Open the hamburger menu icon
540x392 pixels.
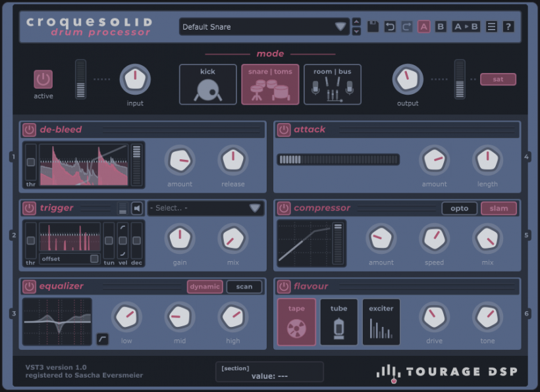(491, 27)
